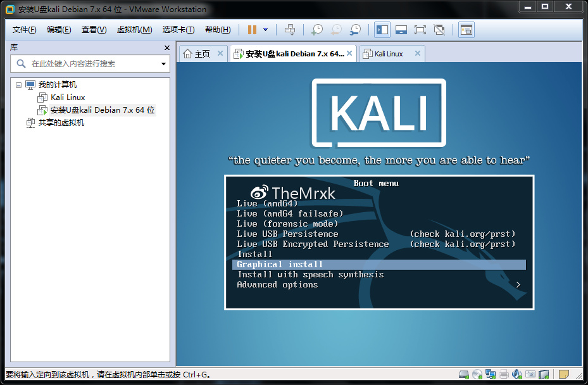Click the network adapter status bar icon

[491, 374]
